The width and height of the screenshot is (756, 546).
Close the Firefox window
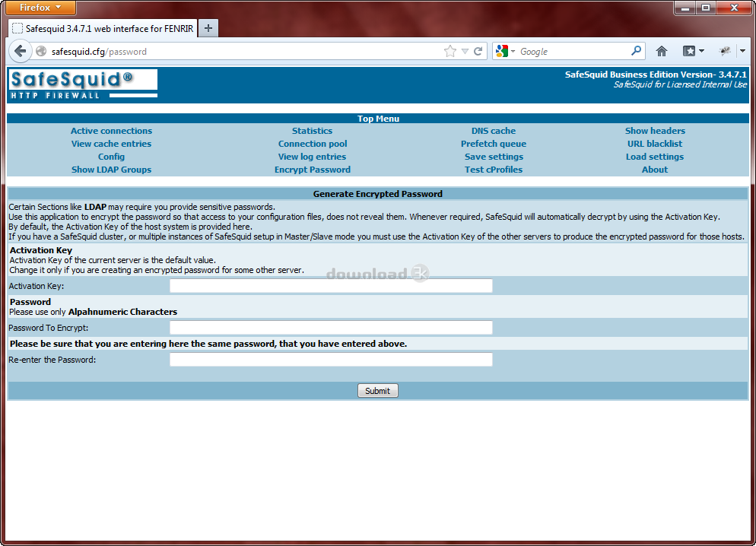click(734, 8)
